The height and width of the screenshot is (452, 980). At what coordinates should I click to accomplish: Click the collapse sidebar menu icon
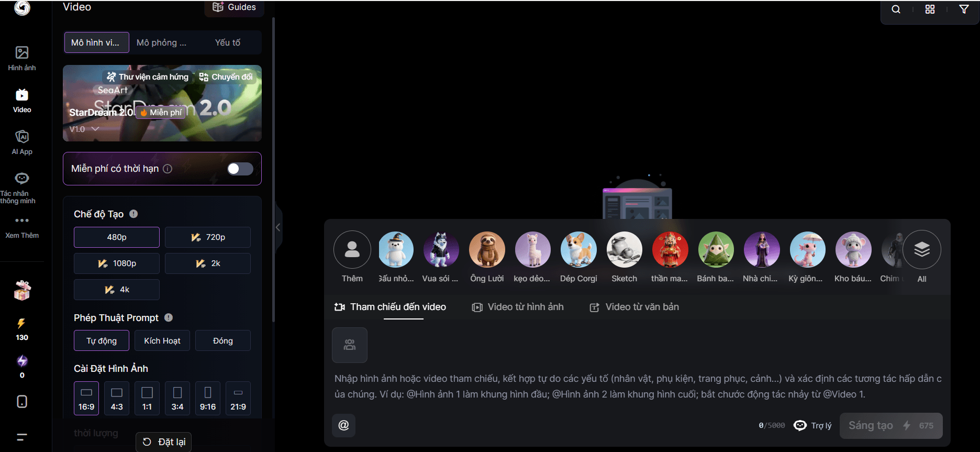[22, 437]
